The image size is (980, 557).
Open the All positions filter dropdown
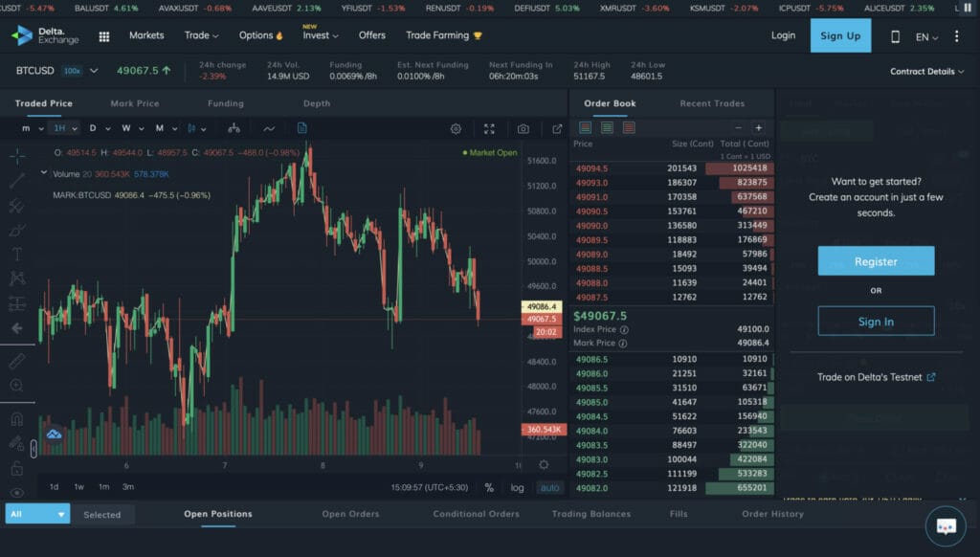[x=37, y=514]
